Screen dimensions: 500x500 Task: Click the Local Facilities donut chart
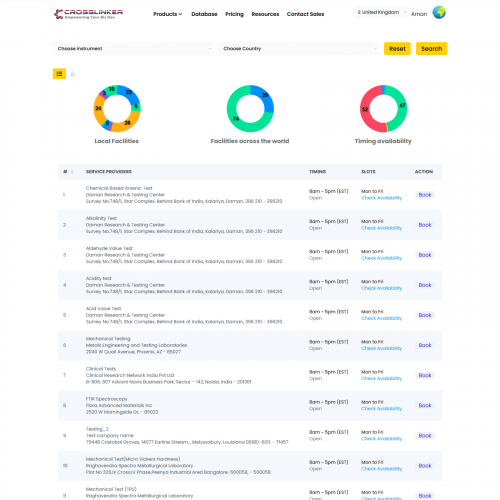click(117, 109)
